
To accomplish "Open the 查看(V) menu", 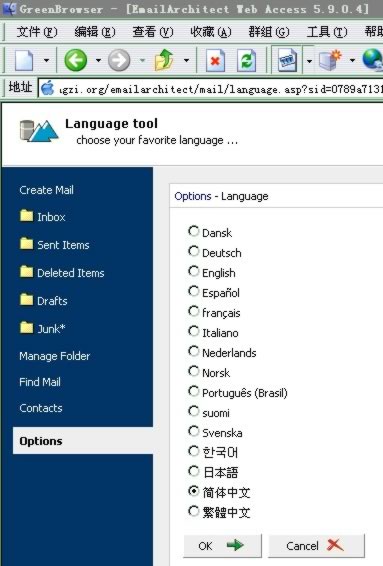I will click(x=153, y=32).
